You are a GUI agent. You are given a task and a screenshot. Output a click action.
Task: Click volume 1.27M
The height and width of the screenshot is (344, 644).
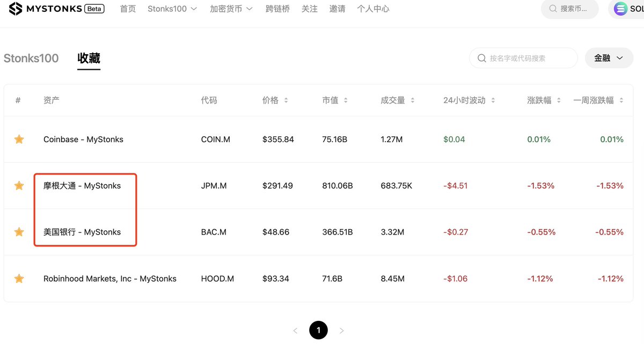pyautogui.click(x=392, y=140)
